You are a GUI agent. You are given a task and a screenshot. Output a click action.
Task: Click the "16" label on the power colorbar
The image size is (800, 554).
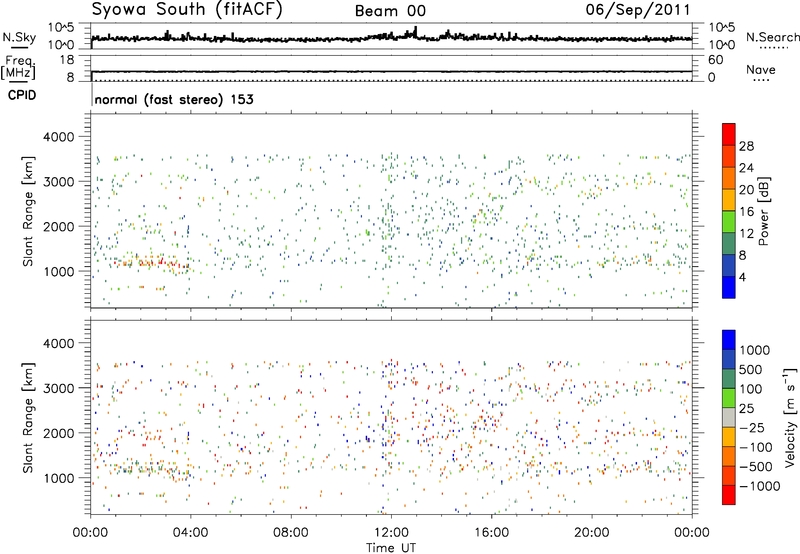point(746,212)
